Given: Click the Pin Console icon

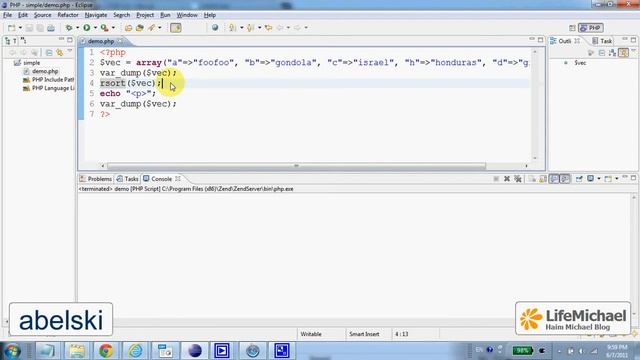Looking at the screenshot, I should 579,179.
